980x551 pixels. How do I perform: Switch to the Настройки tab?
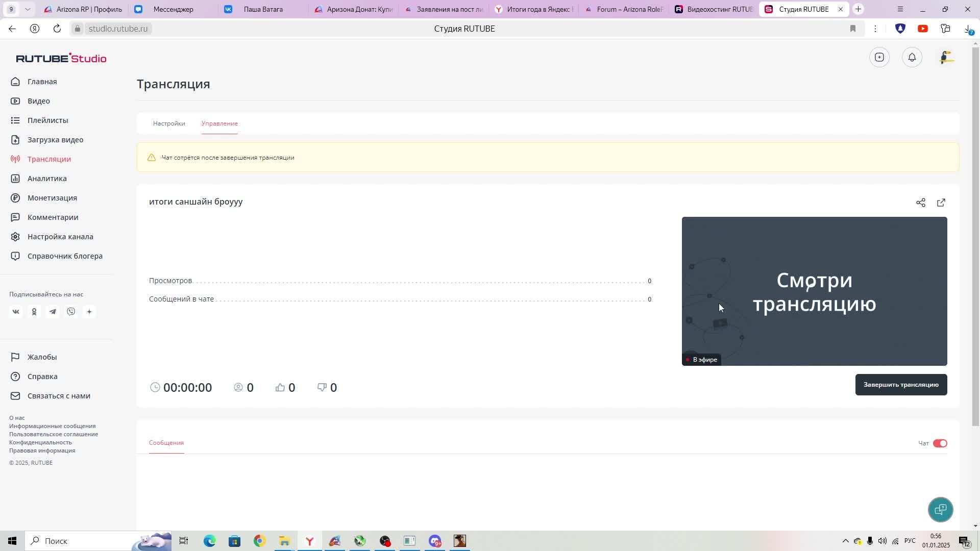(169, 123)
